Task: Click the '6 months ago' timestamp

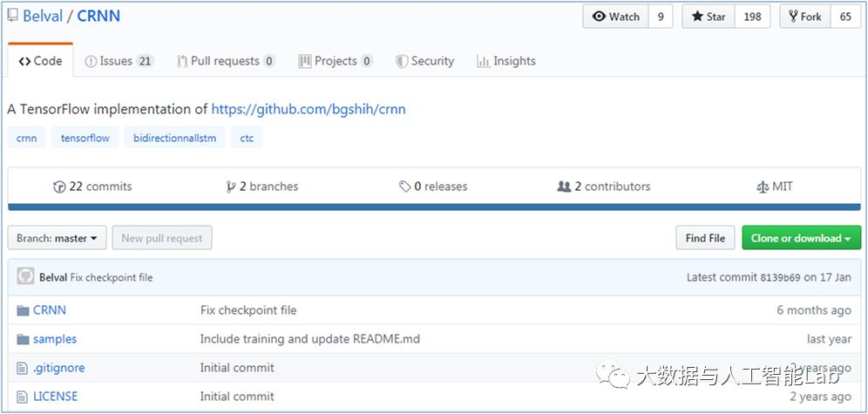Action: click(x=814, y=310)
